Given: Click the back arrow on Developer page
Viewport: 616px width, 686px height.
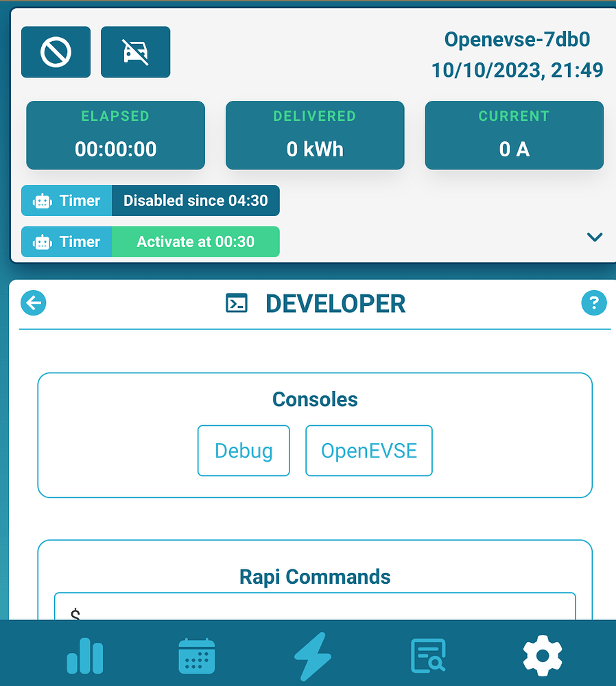Looking at the screenshot, I should tap(33, 303).
